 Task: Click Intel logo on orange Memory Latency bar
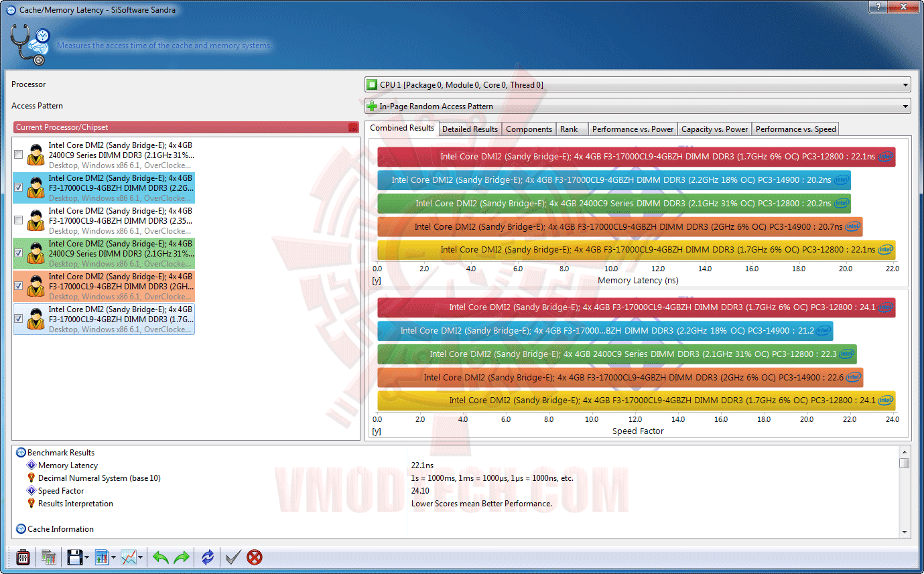click(852, 226)
